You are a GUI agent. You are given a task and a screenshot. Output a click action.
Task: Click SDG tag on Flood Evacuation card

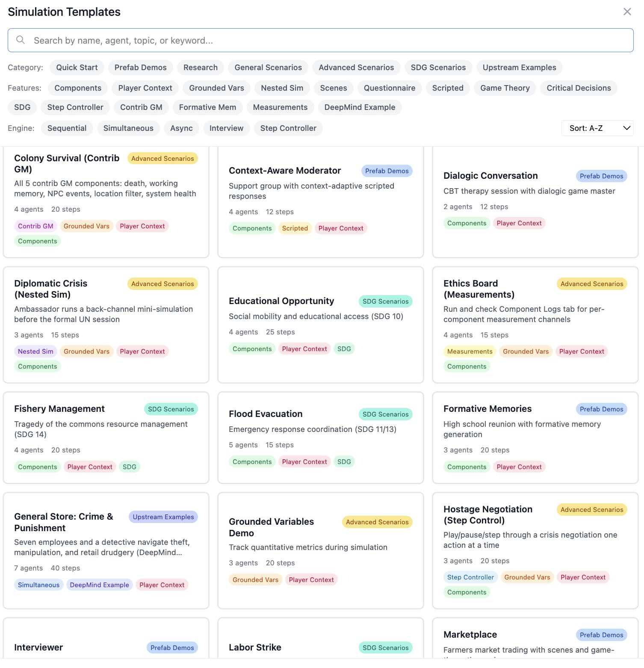[x=344, y=462]
